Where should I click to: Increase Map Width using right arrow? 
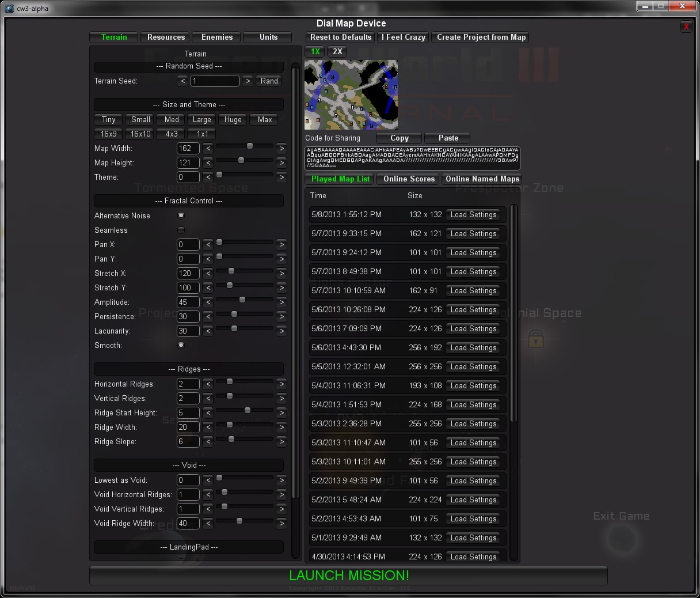(x=281, y=149)
